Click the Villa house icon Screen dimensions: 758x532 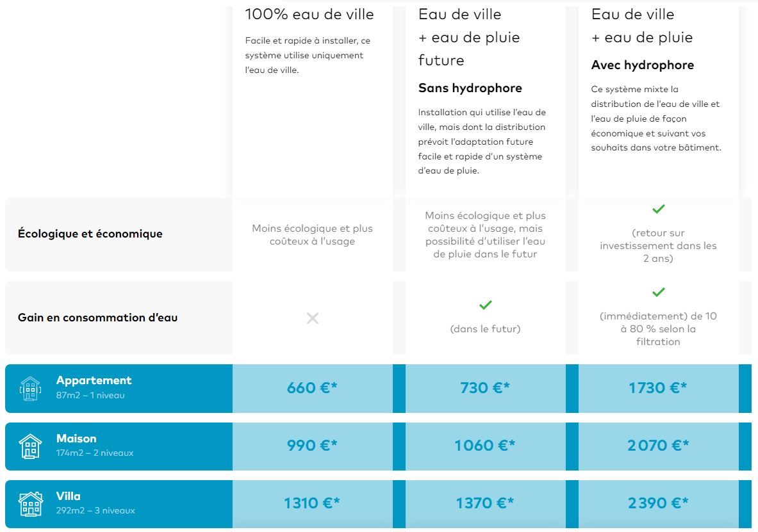click(30, 504)
